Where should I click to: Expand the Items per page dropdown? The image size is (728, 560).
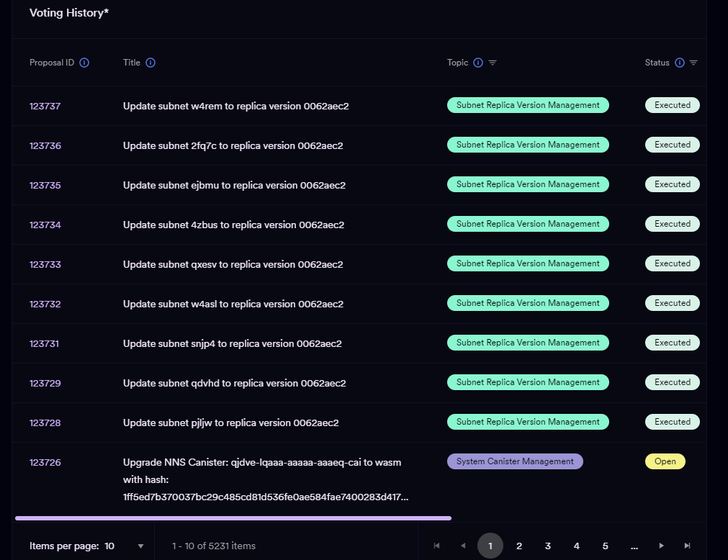(x=140, y=546)
